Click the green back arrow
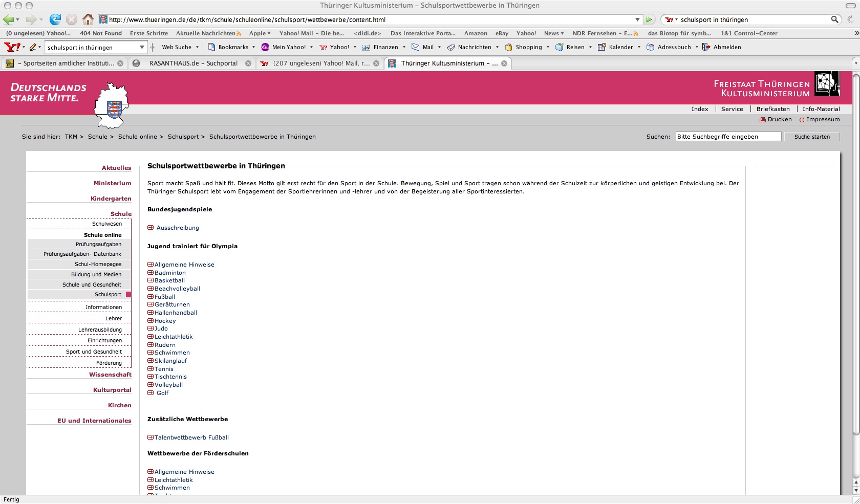This screenshot has height=504, width=860. [x=8, y=19]
